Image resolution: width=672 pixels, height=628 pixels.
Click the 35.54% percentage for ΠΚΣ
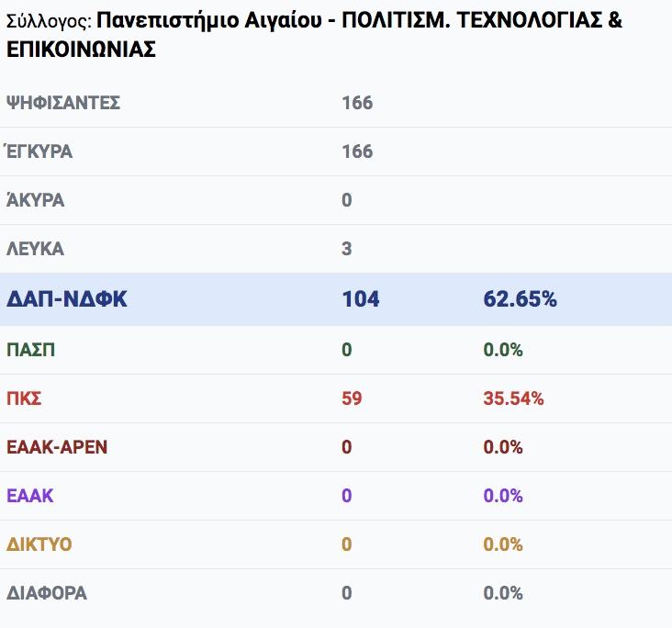513,398
